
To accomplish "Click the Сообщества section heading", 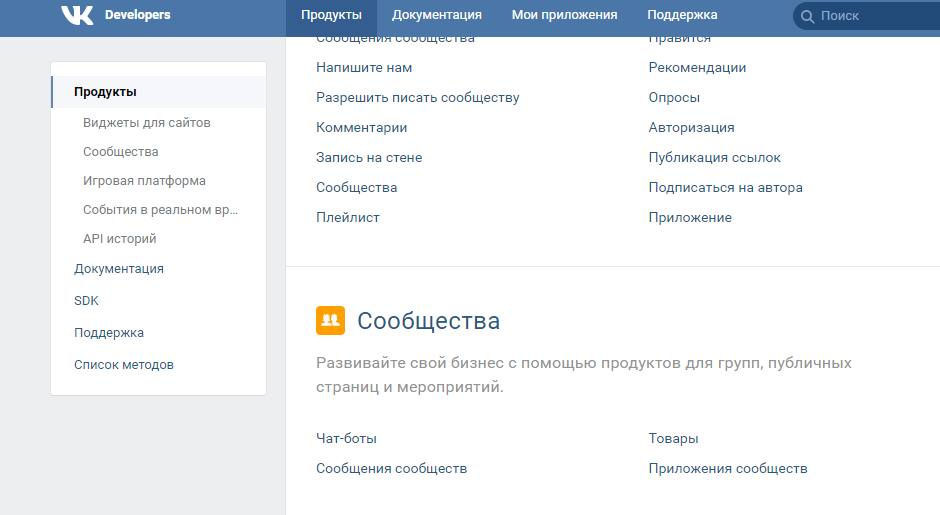I will pos(428,321).
